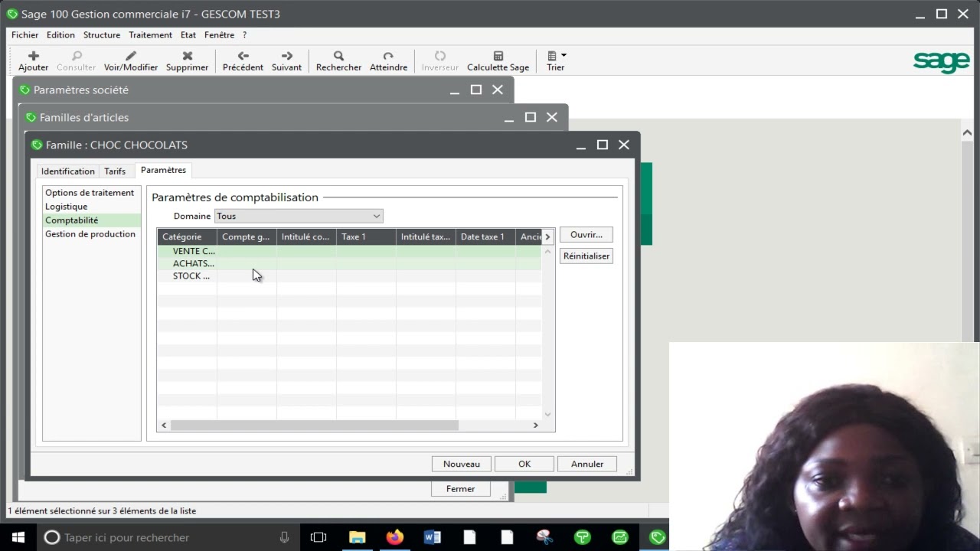This screenshot has height=551, width=980.
Task: Open the green chart Sage taskbar app
Action: [620, 537]
